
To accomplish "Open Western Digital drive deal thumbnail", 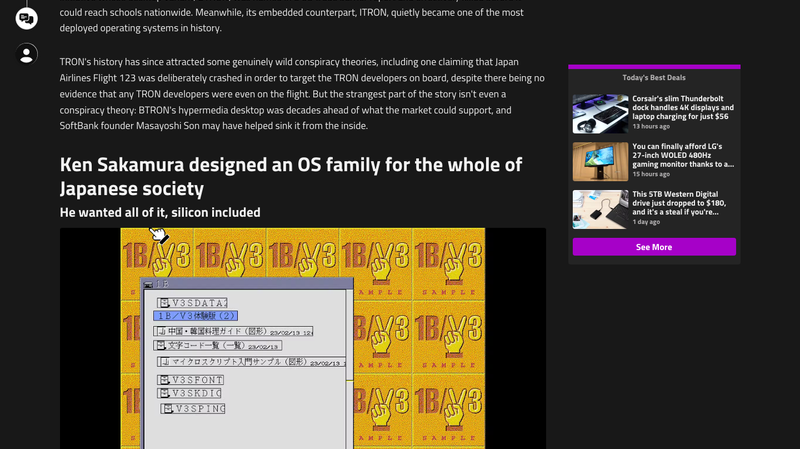I will (x=600, y=210).
